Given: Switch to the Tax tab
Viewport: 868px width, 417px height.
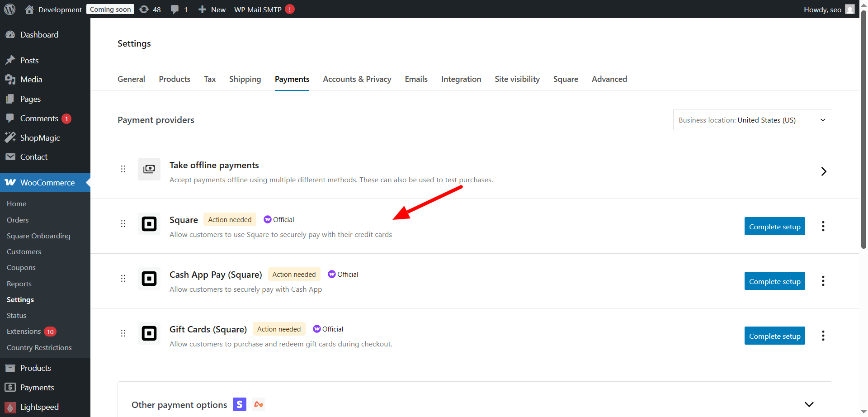Looking at the screenshot, I should point(210,79).
